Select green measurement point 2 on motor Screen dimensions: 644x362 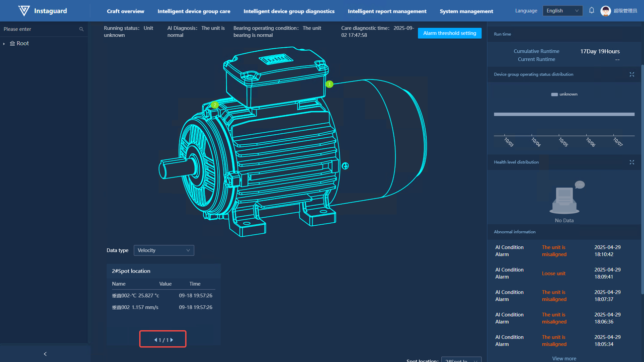click(215, 105)
